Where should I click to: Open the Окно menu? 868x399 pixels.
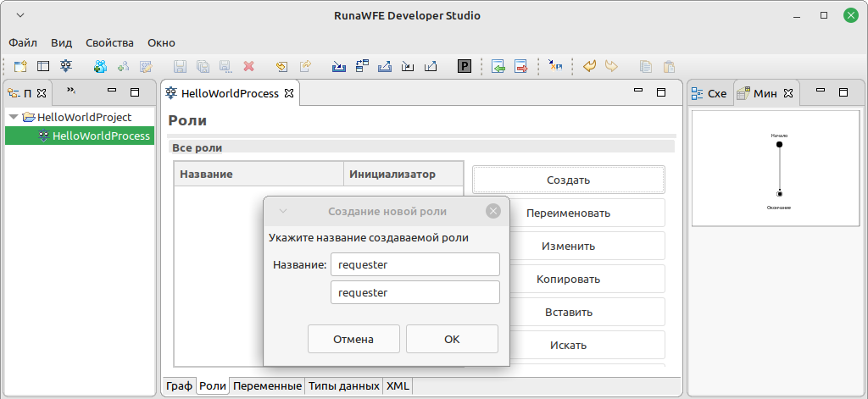tap(161, 42)
